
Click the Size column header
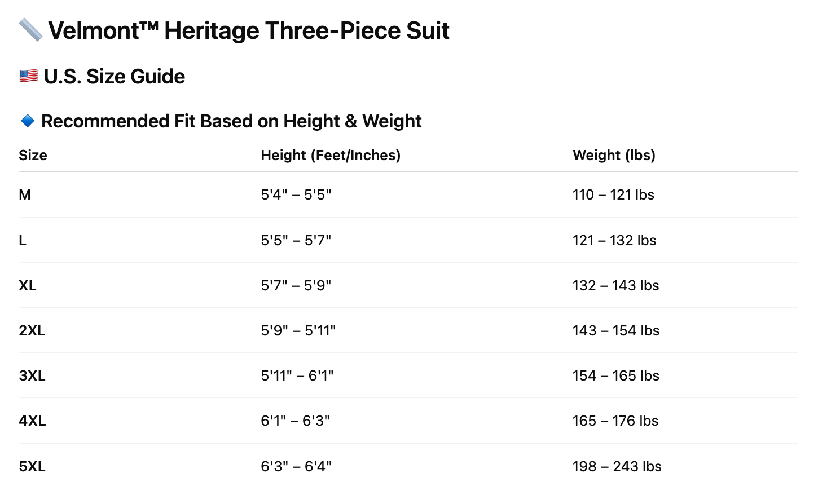[x=33, y=156]
